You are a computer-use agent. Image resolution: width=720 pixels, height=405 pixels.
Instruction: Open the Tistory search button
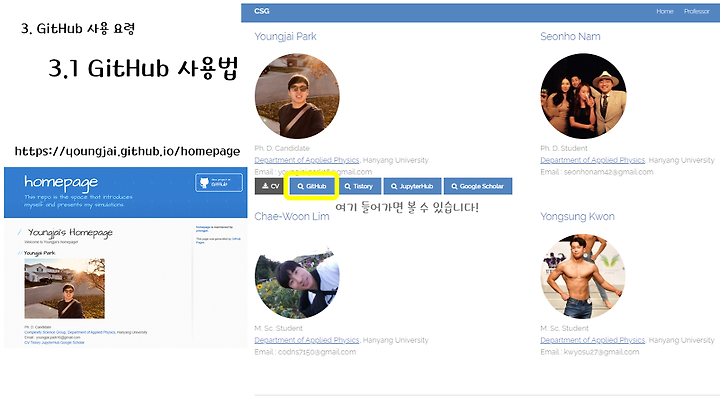(x=359, y=186)
